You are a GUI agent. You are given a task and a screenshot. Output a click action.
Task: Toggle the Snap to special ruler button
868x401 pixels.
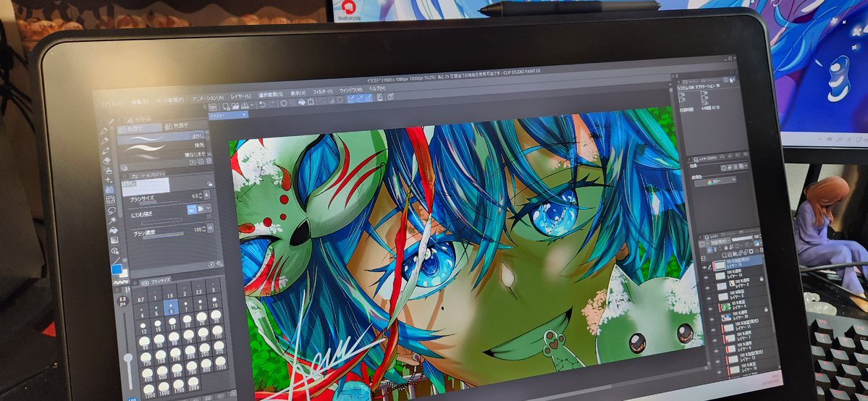361,98
